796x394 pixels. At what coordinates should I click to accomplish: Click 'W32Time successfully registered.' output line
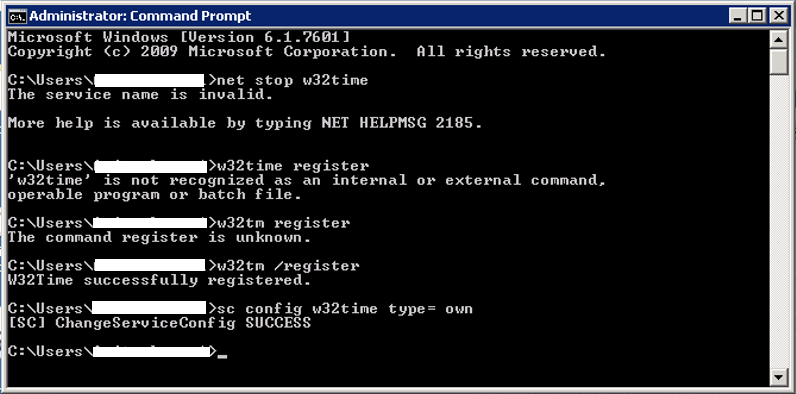coord(159,280)
